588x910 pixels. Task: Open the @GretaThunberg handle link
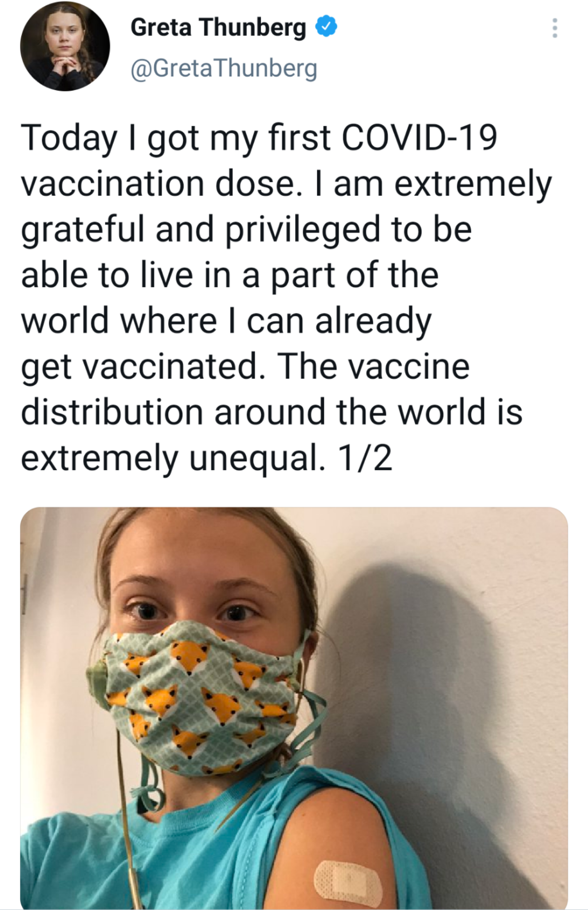click(x=224, y=68)
